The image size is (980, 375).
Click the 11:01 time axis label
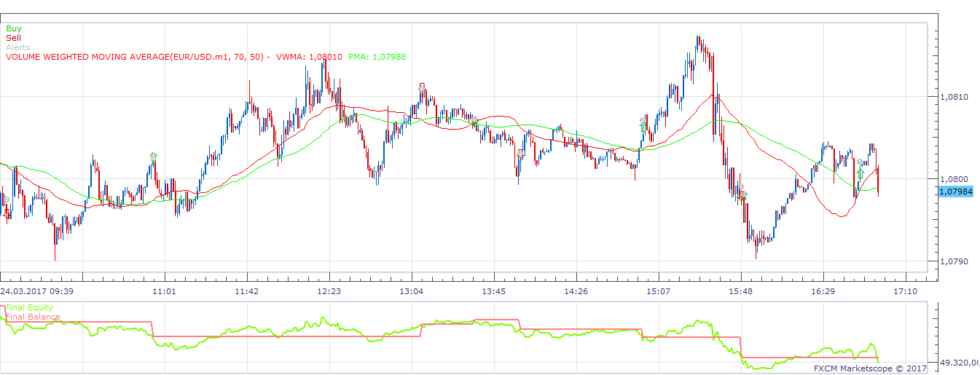click(x=165, y=291)
